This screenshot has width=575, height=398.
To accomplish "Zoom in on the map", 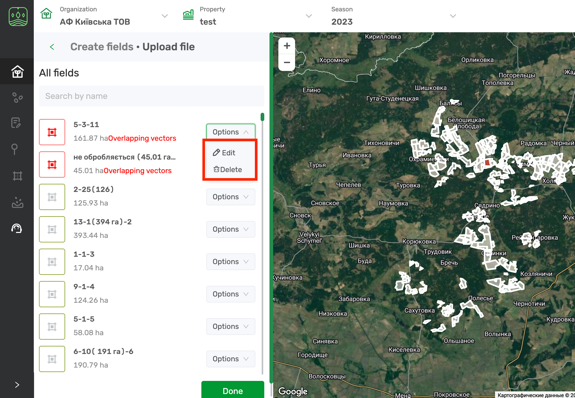I will [x=287, y=46].
